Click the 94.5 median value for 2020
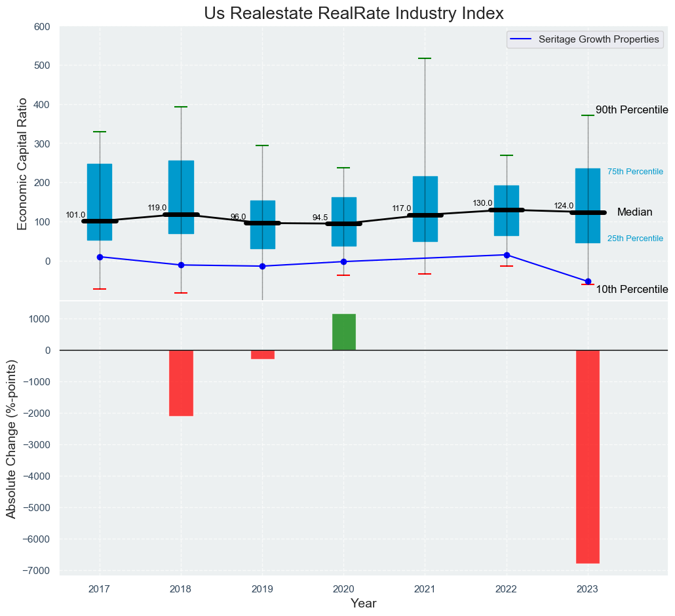 click(320, 218)
